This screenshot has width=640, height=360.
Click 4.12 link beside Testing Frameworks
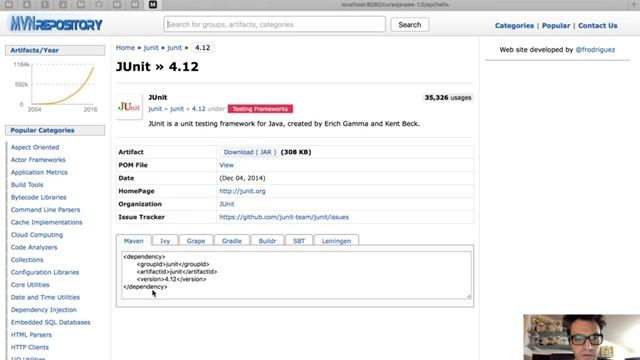click(198, 109)
